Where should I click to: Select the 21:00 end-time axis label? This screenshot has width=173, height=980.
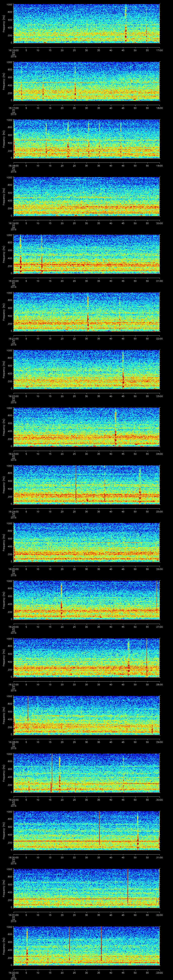160,281
